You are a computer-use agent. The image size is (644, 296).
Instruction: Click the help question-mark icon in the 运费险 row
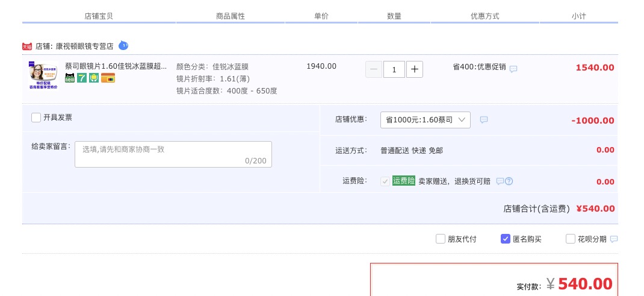[509, 181]
